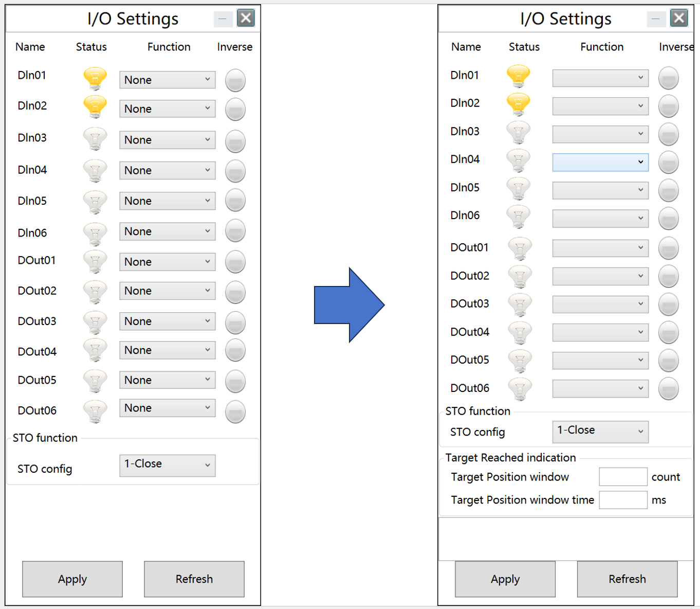Click DIn06 status bulb in the right window
The image size is (700, 609).
(518, 217)
